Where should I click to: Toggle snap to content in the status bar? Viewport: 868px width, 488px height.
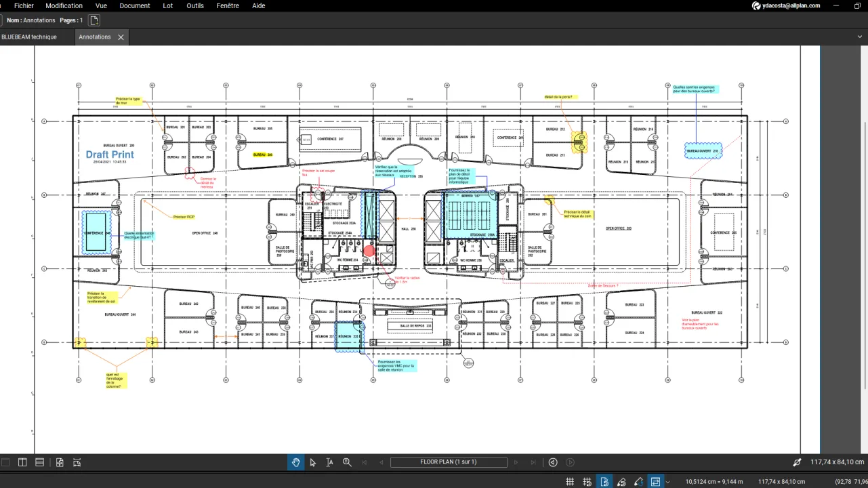click(587, 481)
